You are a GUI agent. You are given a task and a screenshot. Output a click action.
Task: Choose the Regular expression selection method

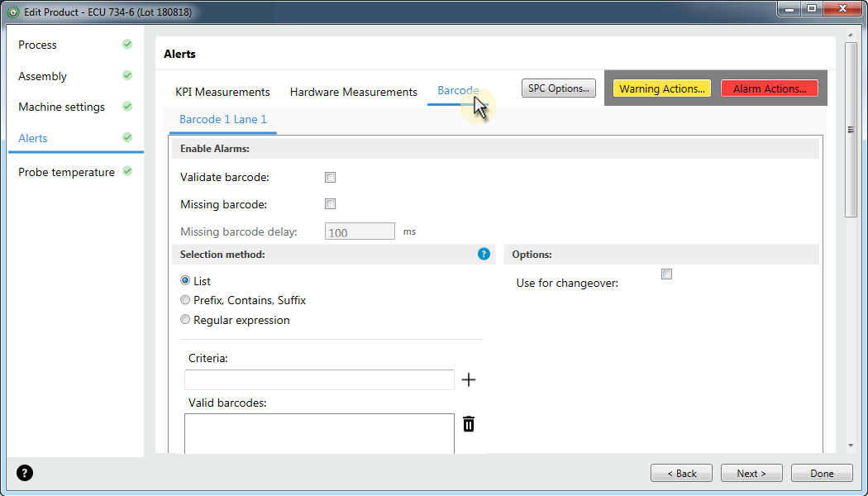point(185,319)
